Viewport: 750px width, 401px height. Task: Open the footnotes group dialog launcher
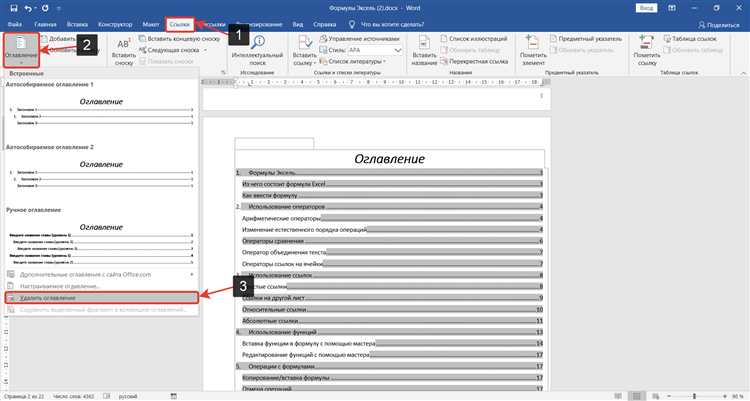tap(223, 72)
